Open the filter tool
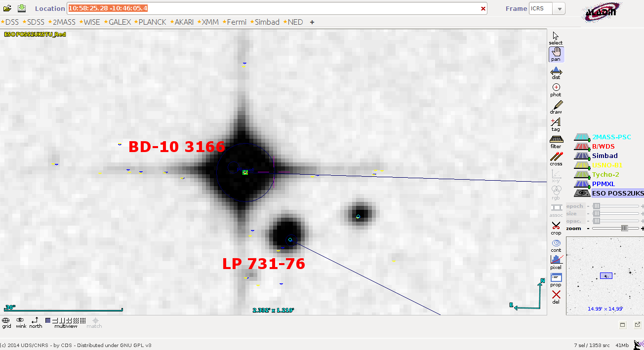Screen dimensions: 644x350 click(556, 141)
